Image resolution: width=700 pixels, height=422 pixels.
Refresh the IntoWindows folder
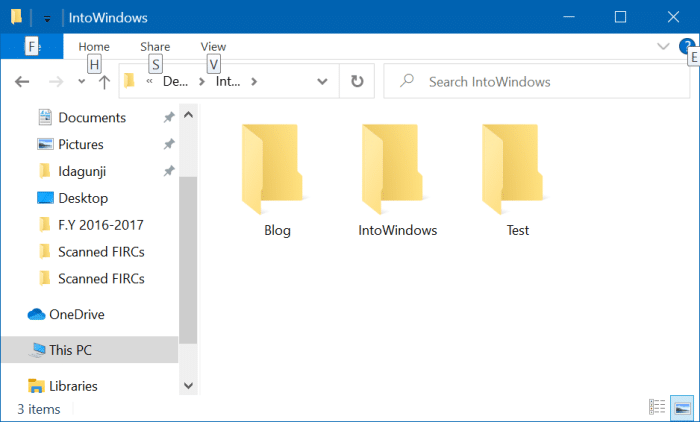(357, 81)
